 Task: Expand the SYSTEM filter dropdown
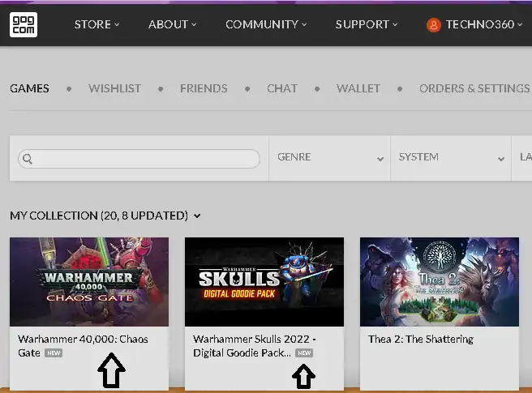click(x=450, y=157)
